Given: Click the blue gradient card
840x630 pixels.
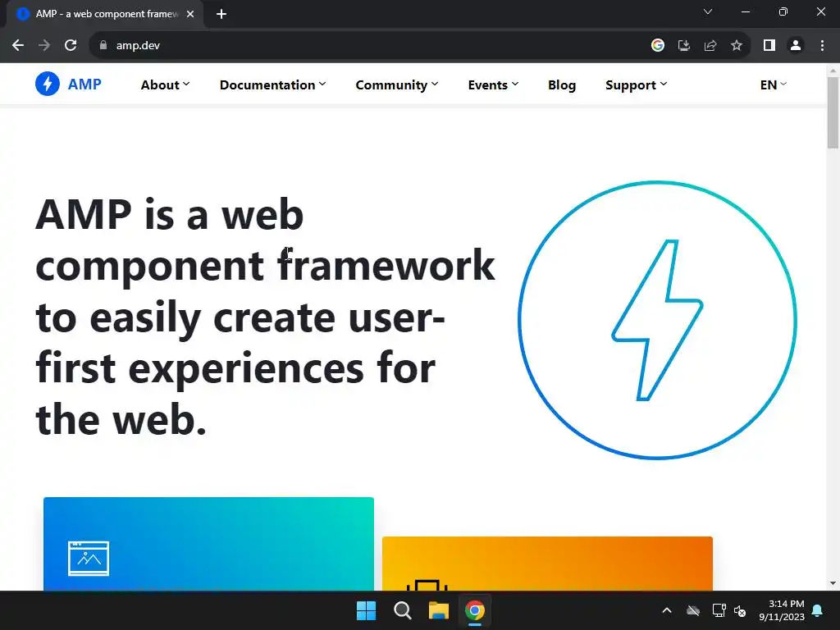Looking at the screenshot, I should click(x=208, y=544).
